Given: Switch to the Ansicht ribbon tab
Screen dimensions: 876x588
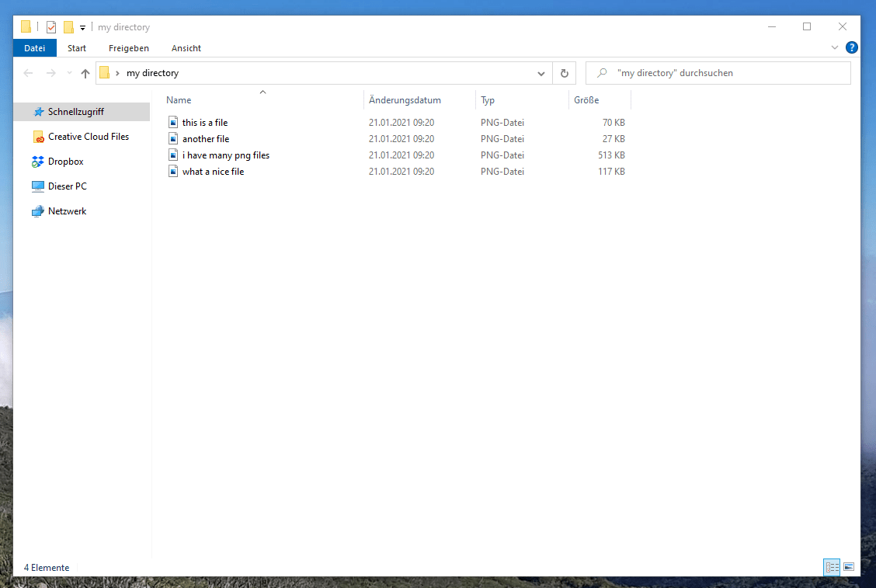Looking at the screenshot, I should click(186, 48).
